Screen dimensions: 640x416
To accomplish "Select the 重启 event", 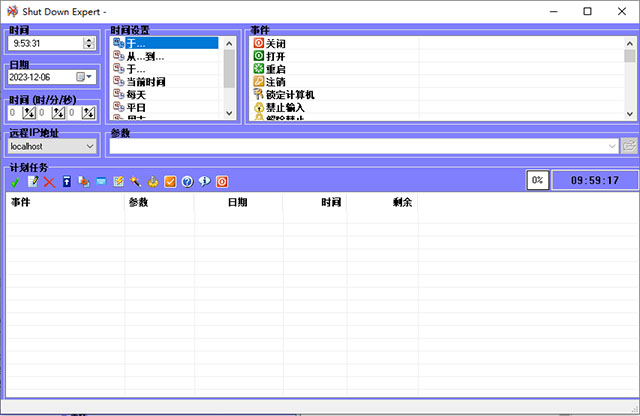I will (276, 69).
